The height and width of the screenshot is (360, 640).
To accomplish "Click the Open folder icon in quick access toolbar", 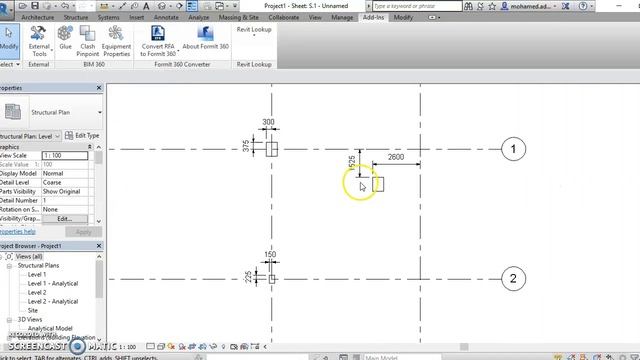I will (23, 6).
